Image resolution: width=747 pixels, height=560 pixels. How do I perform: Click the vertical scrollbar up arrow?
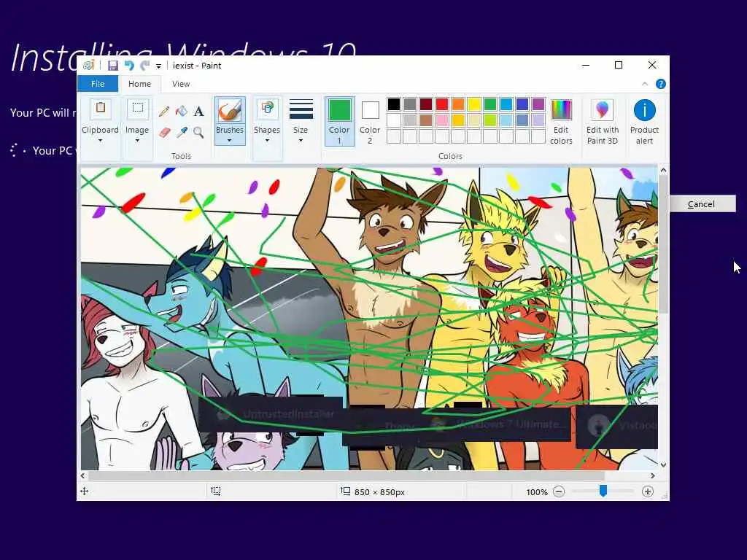pyautogui.click(x=663, y=170)
